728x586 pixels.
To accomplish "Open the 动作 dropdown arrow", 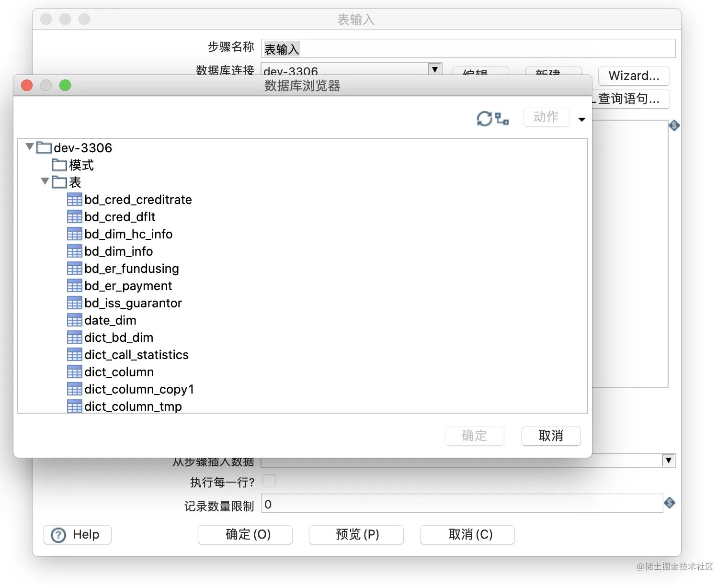I will pyautogui.click(x=582, y=119).
